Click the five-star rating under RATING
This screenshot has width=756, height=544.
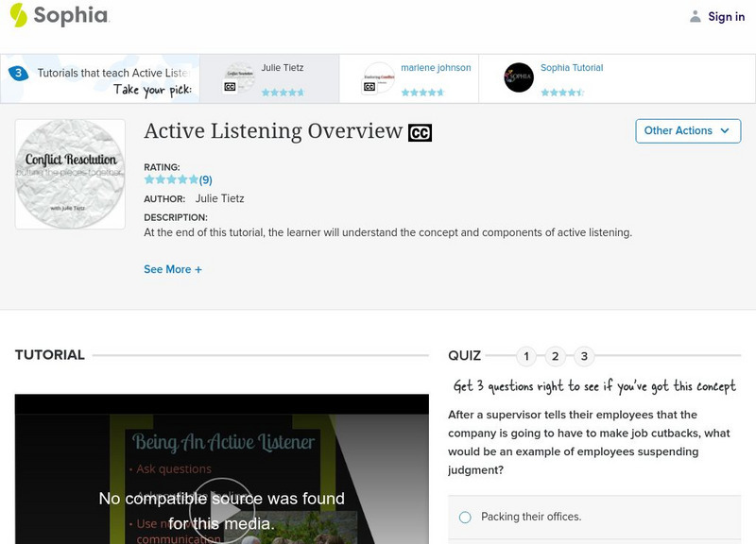pyautogui.click(x=170, y=178)
